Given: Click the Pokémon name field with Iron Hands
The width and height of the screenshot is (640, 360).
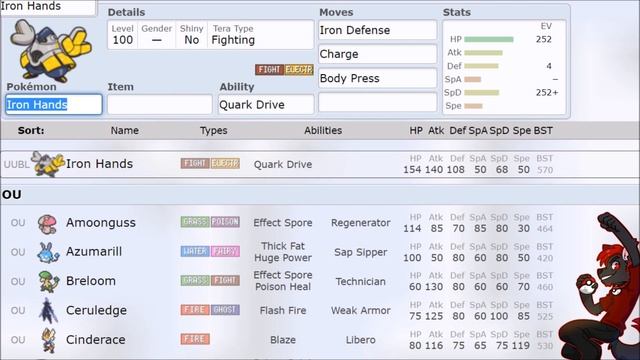Looking at the screenshot, I should pyautogui.click(x=53, y=104).
